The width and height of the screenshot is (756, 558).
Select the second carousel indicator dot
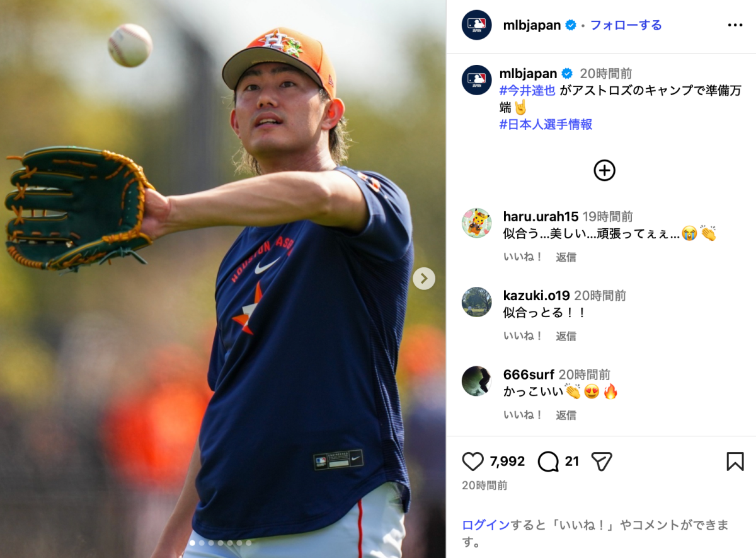coord(202,543)
